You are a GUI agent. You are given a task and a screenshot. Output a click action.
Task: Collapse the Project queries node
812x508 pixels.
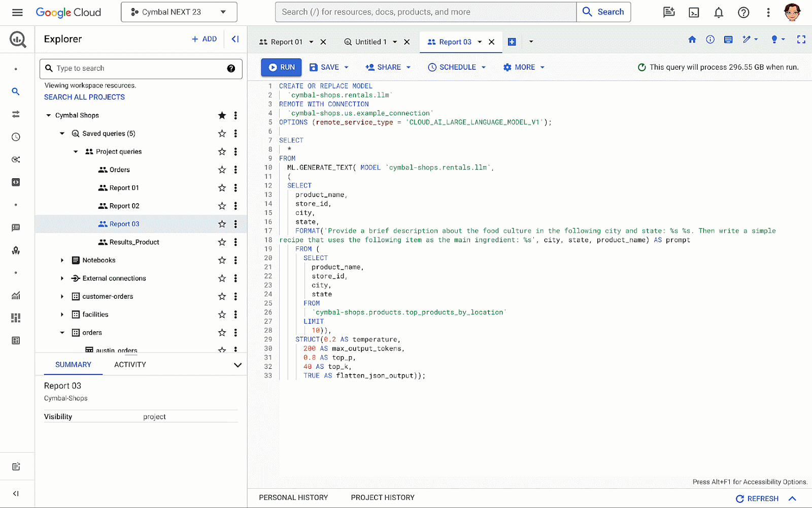tap(76, 151)
